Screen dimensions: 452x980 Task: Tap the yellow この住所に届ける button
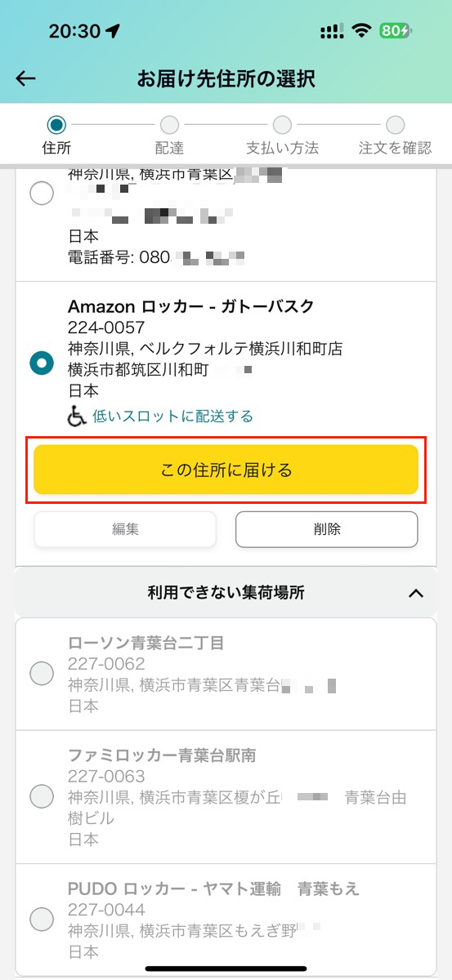tap(226, 470)
